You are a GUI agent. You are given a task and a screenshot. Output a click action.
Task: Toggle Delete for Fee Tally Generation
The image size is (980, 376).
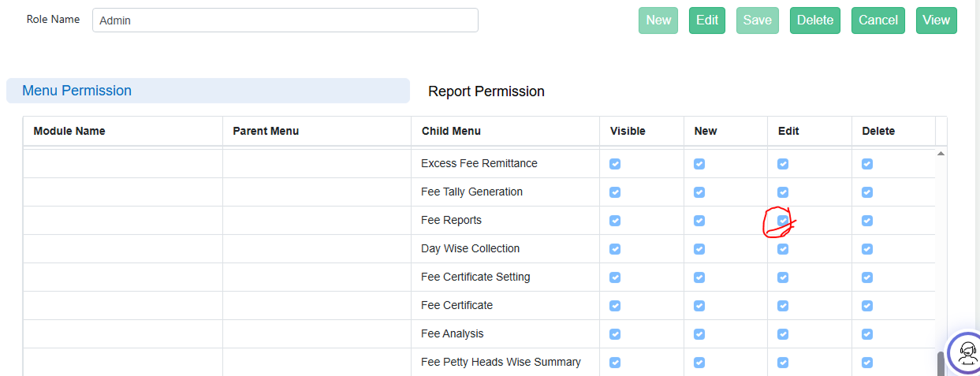(x=867, y=192)
